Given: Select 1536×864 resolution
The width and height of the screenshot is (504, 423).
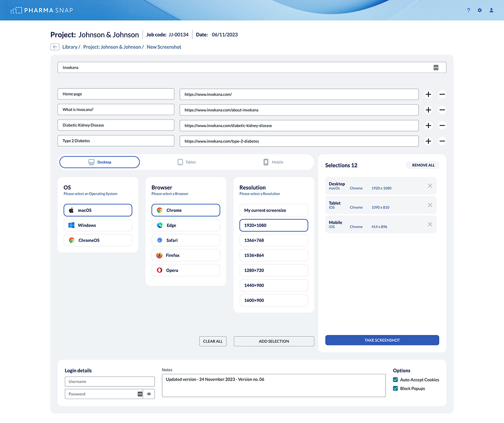Looking at the screenshot, I should [274, 255].
